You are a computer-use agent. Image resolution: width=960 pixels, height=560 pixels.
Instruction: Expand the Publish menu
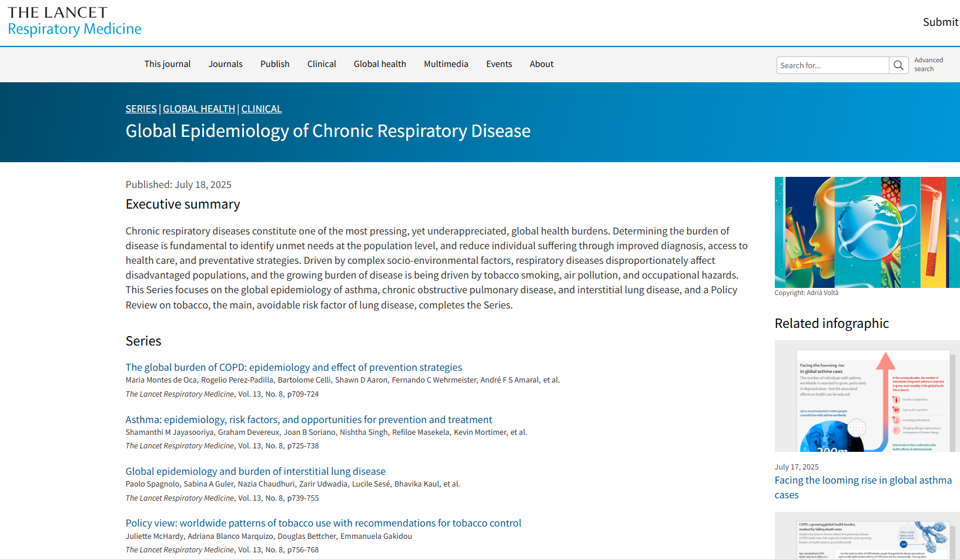[275, 64]
